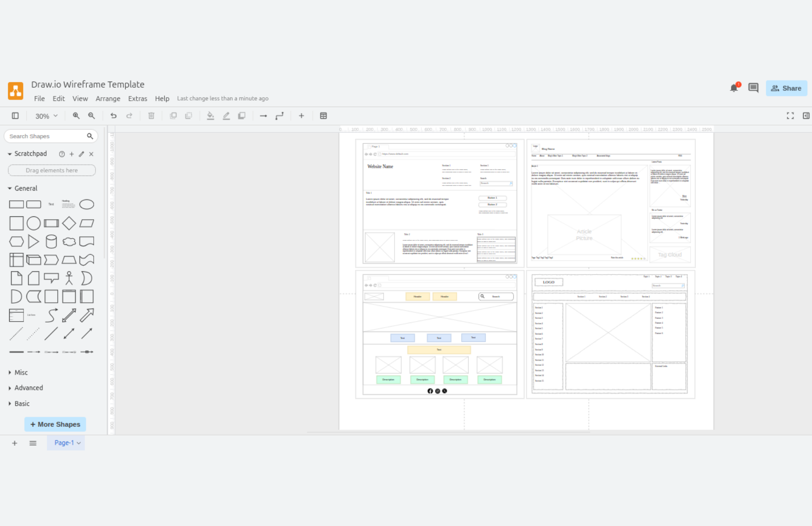
Task: Click the Share button
Action: coord(787,88)
